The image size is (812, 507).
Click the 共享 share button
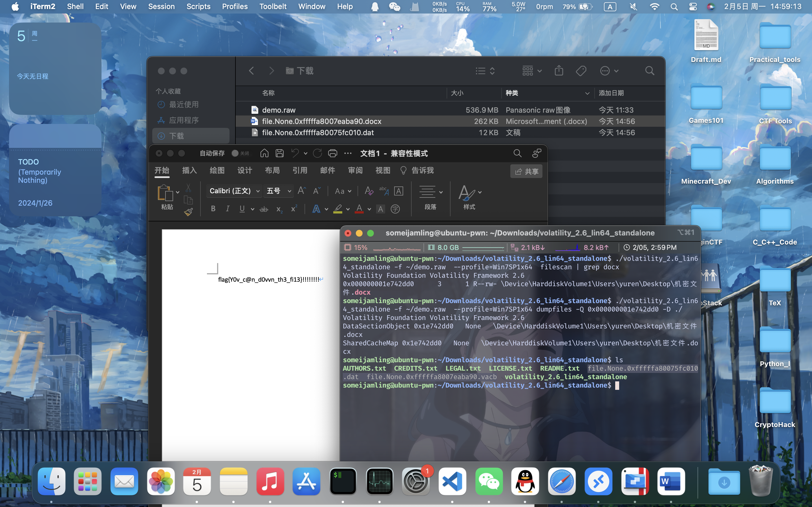(526, 171)
